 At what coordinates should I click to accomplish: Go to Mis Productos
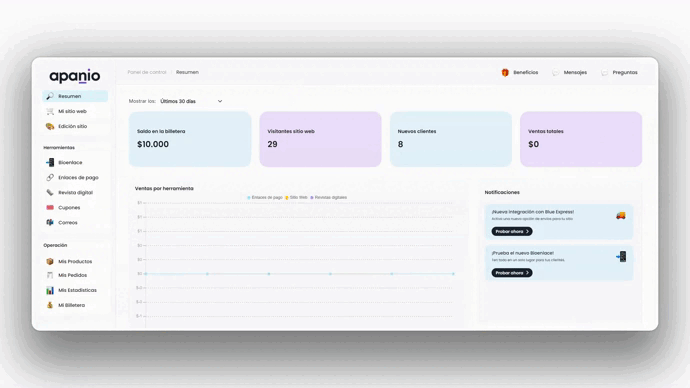(x=75, y=261)
